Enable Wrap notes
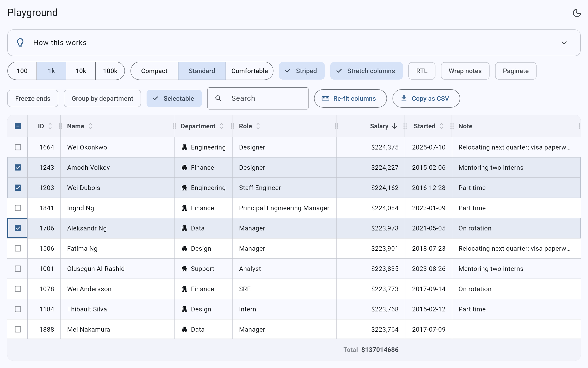This screenshot has height=368, width=588. click(465, 71)
